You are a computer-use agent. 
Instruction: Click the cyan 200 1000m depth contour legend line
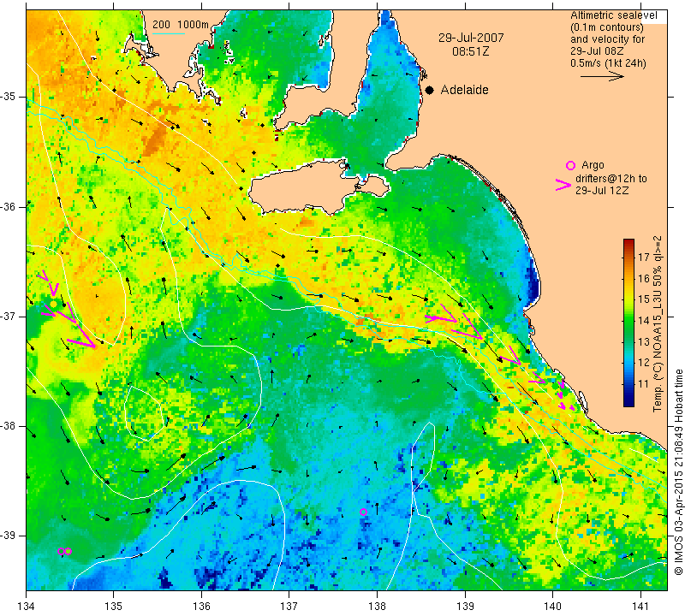pos(168,33)
